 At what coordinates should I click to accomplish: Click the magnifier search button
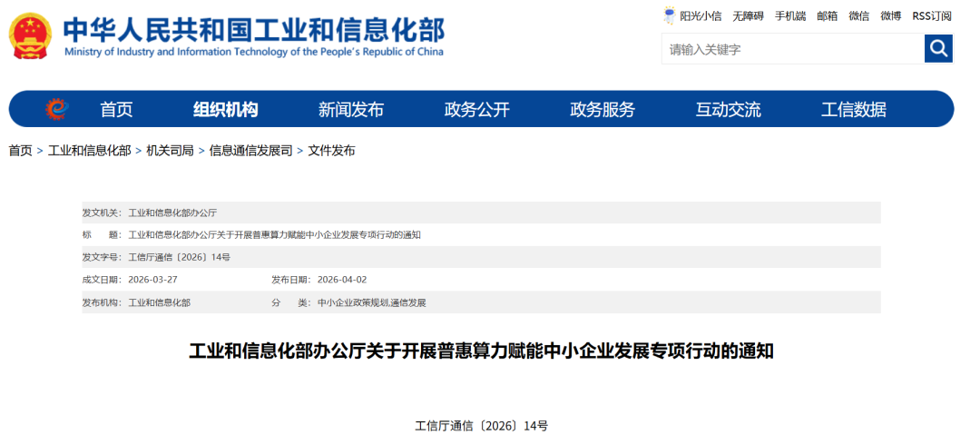point(938,48)
